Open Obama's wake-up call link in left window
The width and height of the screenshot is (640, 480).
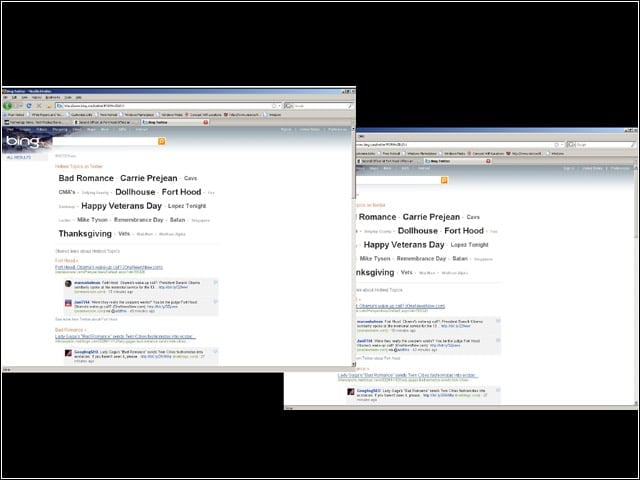(x=109, y=267)
